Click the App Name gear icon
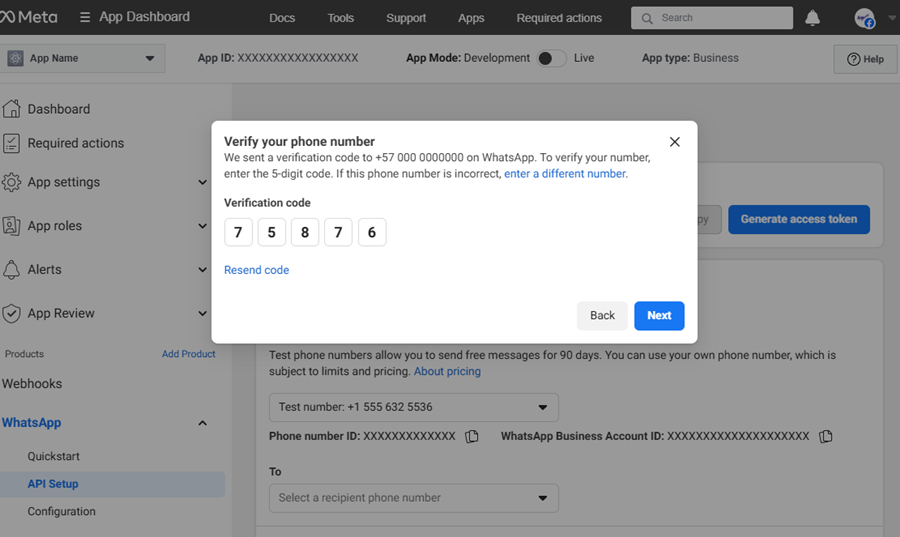900x537 pixels. pyautogui.click(x=15, y=58)
